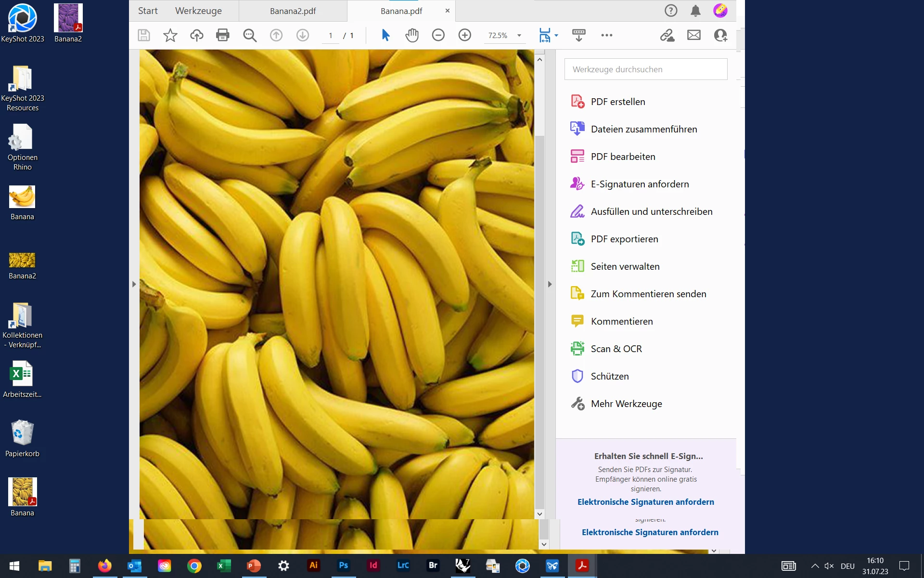Click the zoom out minus icon
The image size is (924, 578).
click(438, 35)
